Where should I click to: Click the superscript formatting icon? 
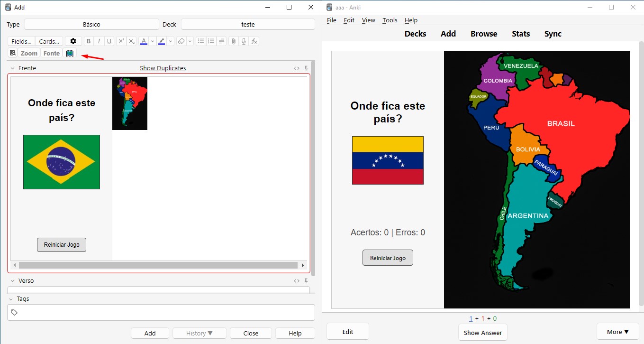click(121, 41)
